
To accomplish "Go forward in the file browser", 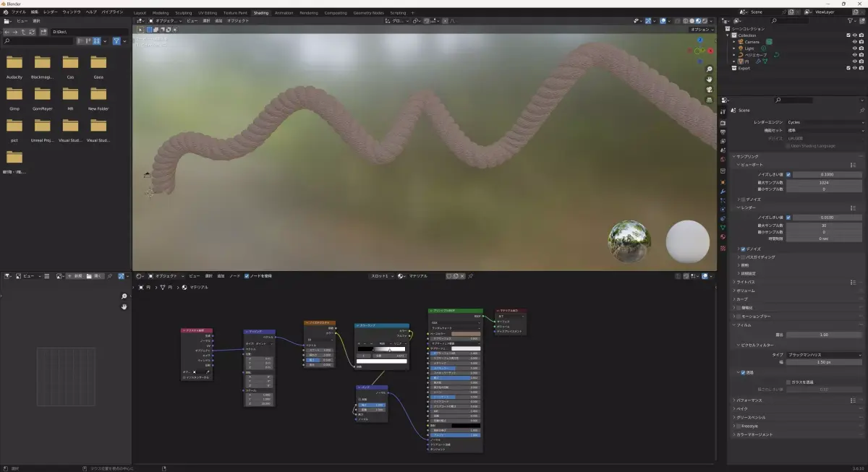I will (x=15, y=32).
